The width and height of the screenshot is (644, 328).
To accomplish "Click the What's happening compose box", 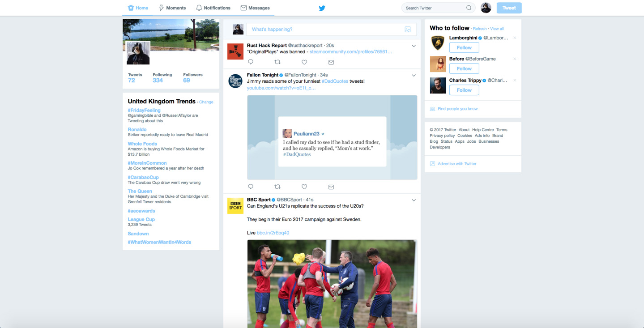I will 331,30.
